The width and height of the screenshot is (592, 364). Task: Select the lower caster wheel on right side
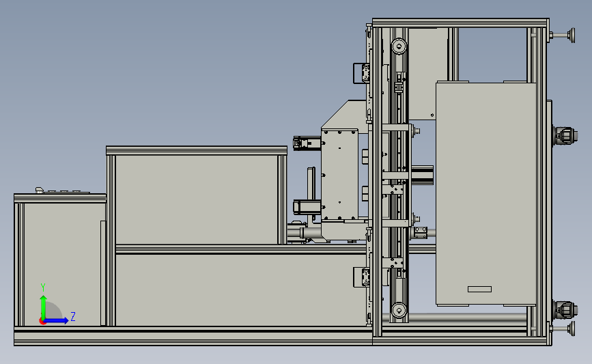point(565,309)
